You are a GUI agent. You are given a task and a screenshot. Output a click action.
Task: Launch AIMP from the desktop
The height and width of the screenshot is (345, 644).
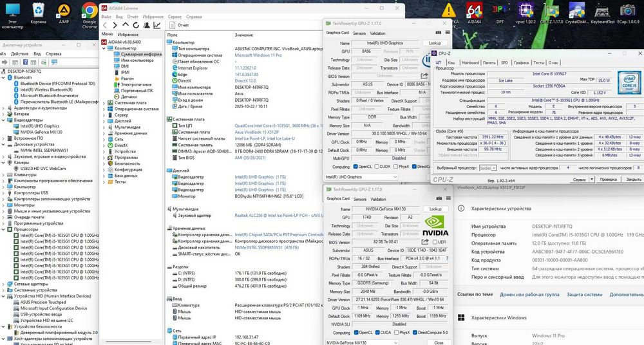tap(64, 14)
